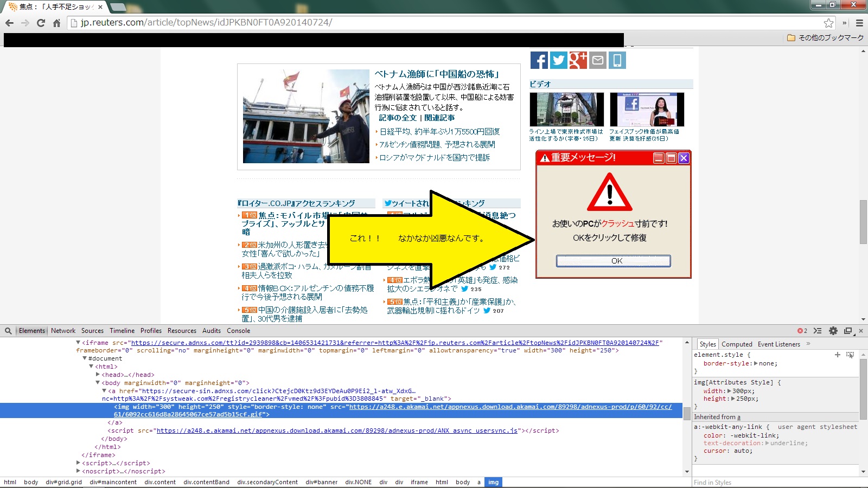Collapse the <body marginwidth> node
Screen dimensions: 868x488
click(x=98, y=383)
